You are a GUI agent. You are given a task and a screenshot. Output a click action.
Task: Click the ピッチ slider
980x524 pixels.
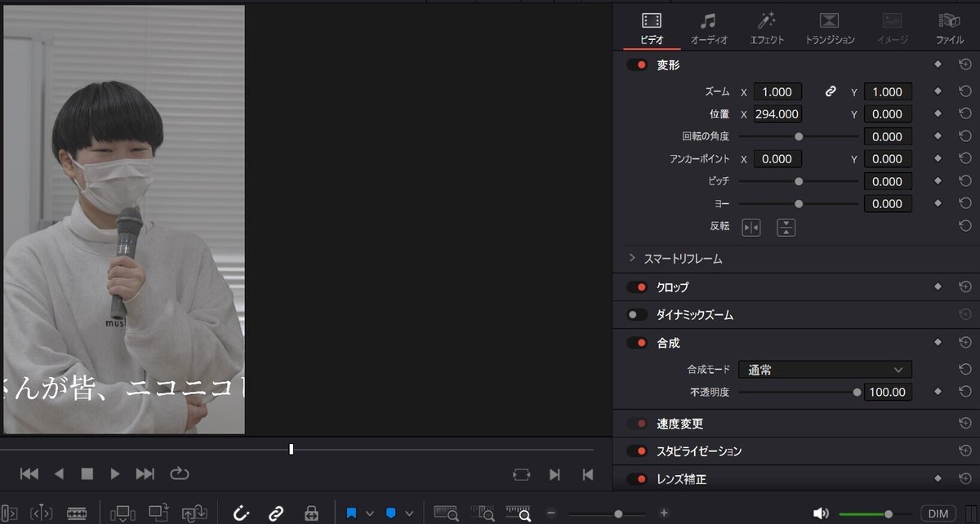click(799, 181)
